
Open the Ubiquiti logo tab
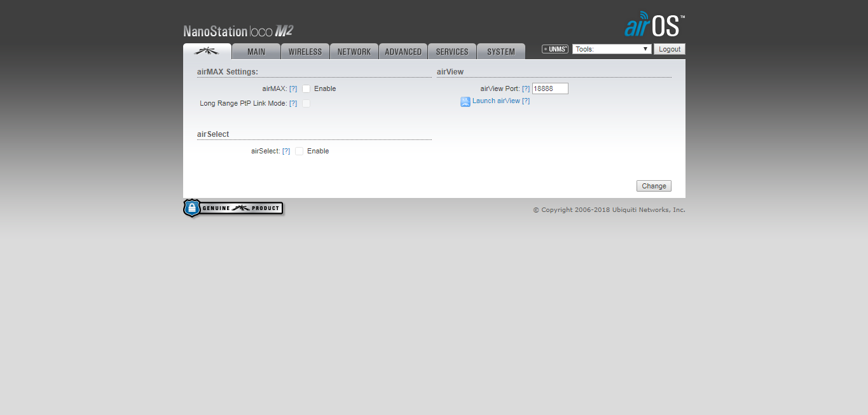(x=207, y=52)
